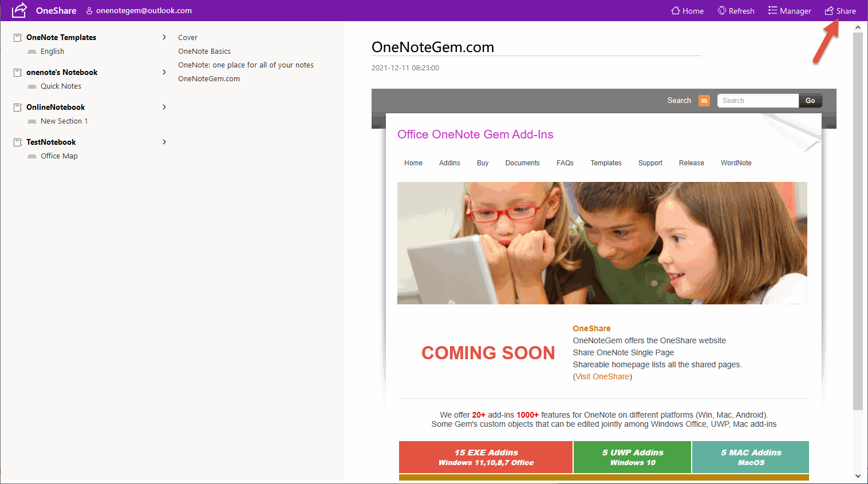Image resolution: width=868 pixels, height=484 pixels.
Task: Click the Office Map section icon
Action: (x=32, y=156)
